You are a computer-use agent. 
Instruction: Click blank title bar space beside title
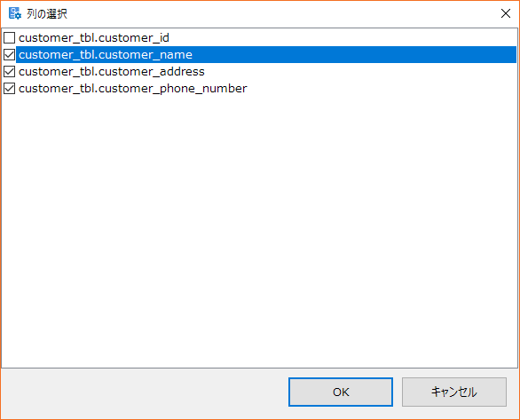(x=282, y=14)
